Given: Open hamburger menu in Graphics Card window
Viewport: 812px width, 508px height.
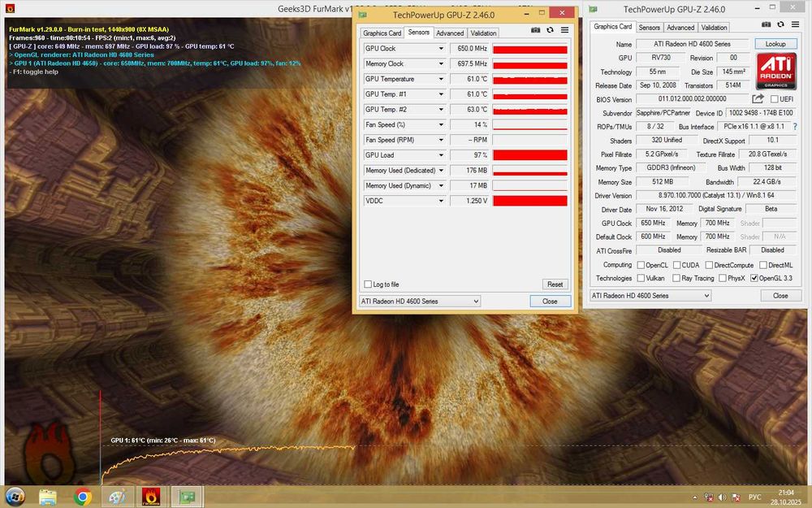Looking at the screenshot, I should click(795, 24).
